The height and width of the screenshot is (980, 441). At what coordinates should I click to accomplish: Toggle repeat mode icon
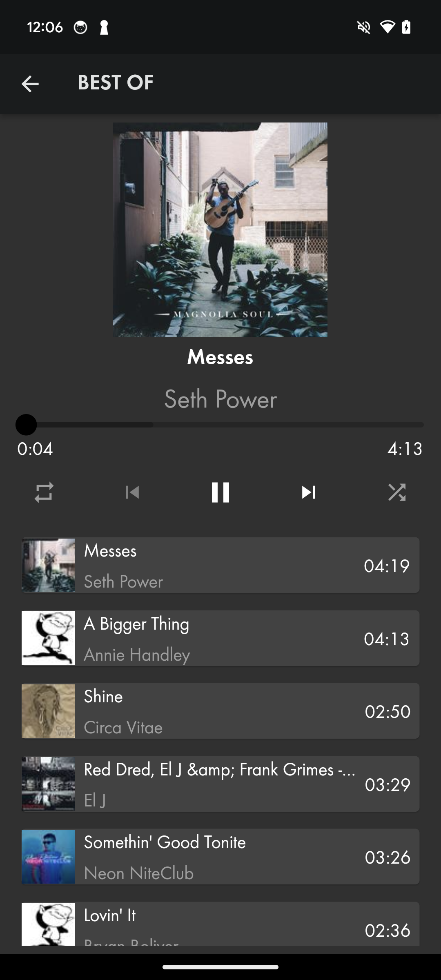click(44, 492)
